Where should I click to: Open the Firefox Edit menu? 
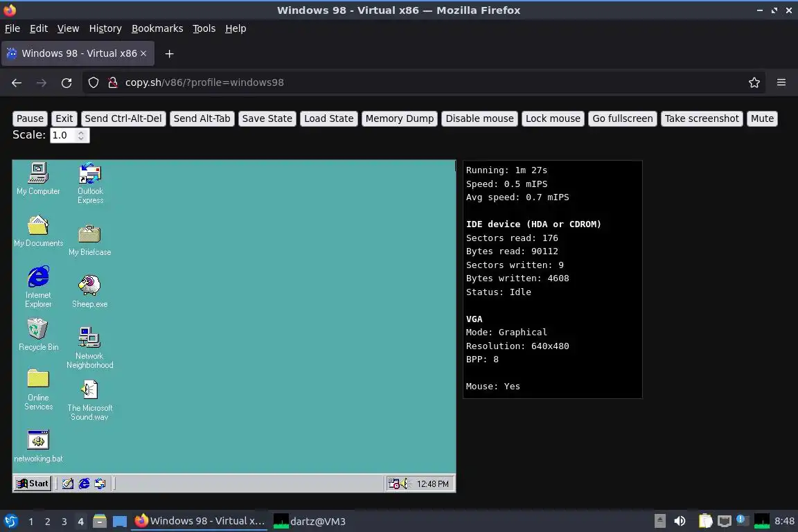tap(39, 28)
